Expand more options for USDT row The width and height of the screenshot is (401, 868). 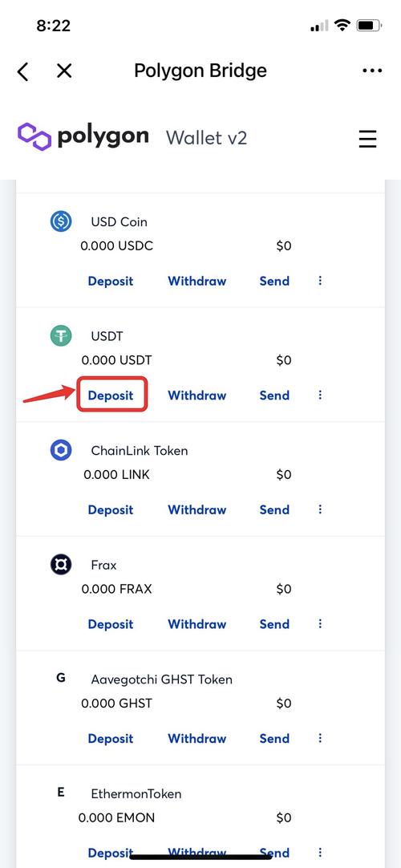(x=320, y=395)
